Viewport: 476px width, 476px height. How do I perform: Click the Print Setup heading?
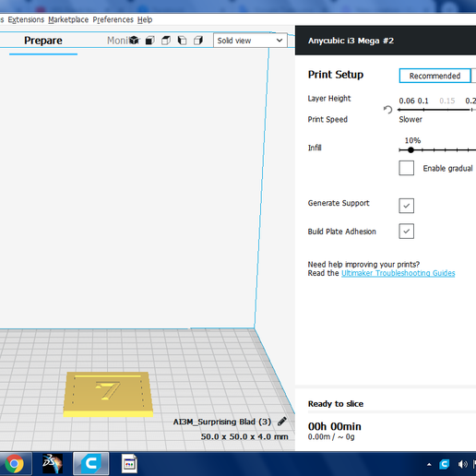[x=336, y=75]
